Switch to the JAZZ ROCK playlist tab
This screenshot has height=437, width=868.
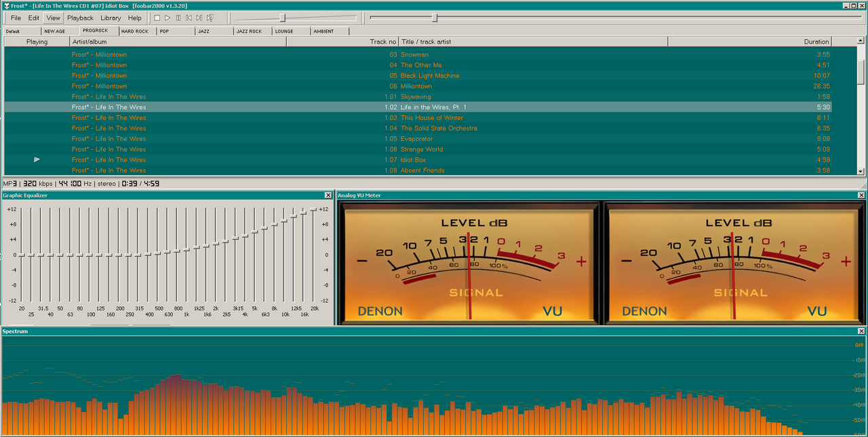[x=253, y=31]
